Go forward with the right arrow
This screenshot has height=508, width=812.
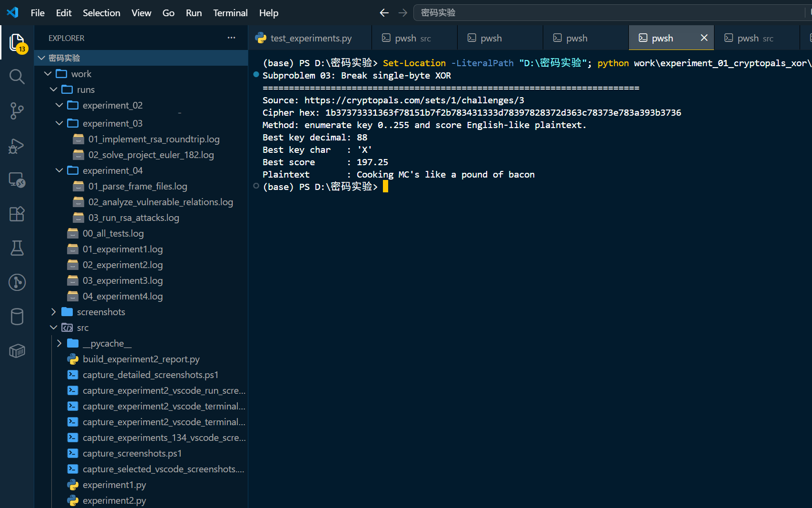pos(403,13)
